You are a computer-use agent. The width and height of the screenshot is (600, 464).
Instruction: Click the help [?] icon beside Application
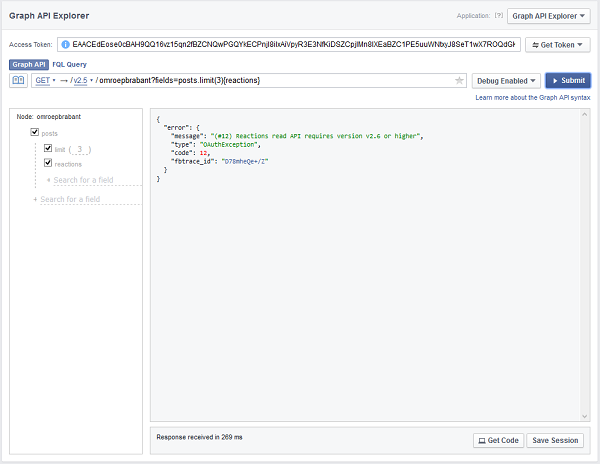pos(497,16)
